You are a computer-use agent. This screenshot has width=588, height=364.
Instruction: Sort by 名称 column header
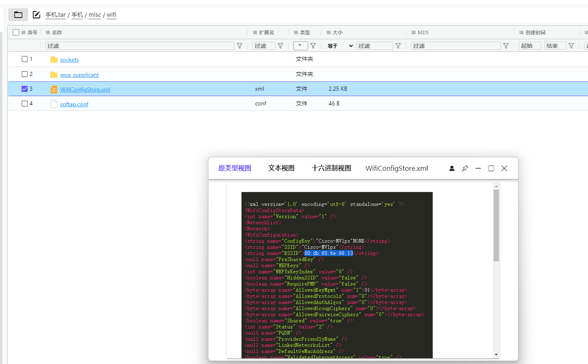pos(57,32)
